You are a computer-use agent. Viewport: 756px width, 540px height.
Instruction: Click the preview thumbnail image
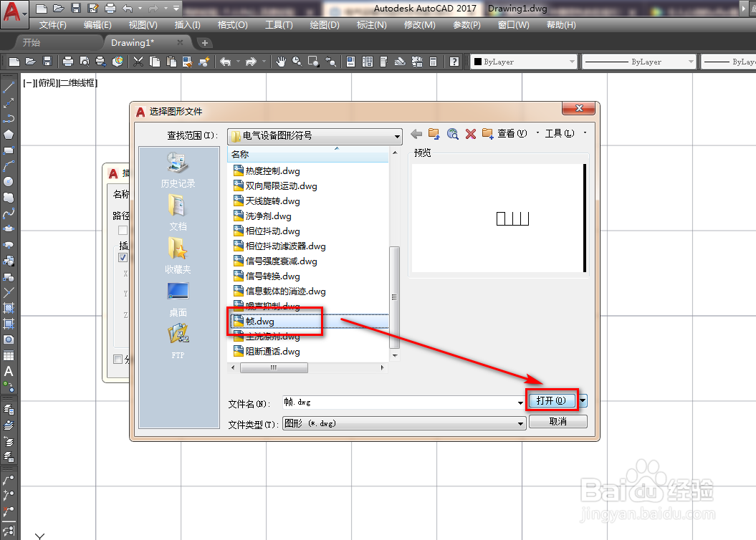click(499, 218)
